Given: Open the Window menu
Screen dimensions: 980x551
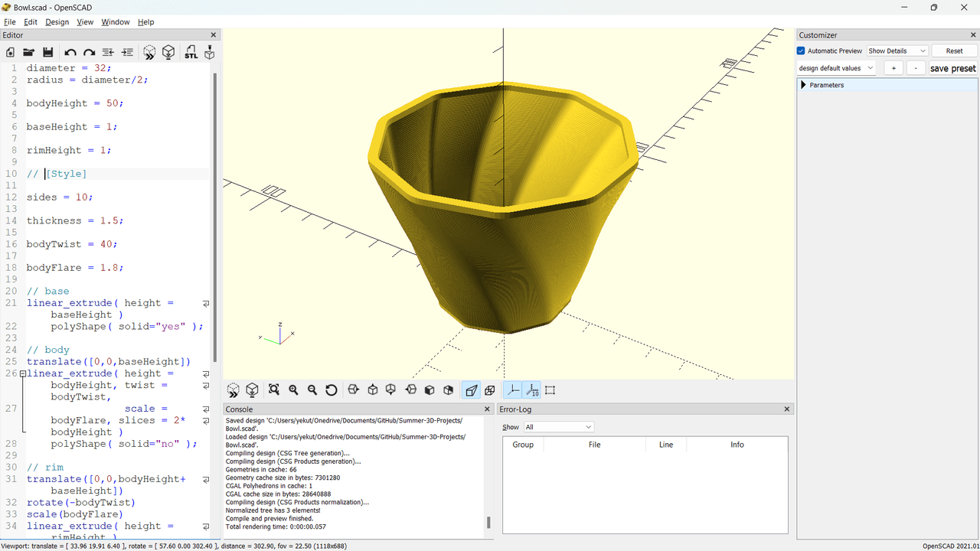Looking at the screenshot, I should tap(116, 22).
